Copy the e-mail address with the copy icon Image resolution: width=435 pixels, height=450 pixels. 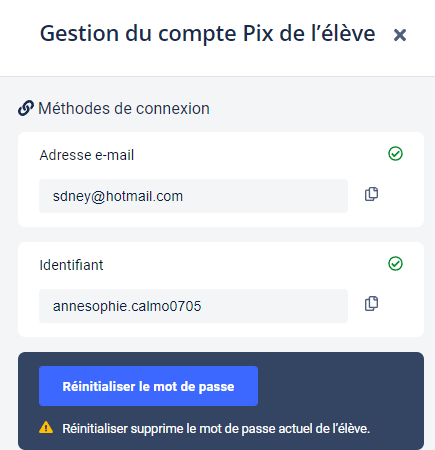click(371, 194)
